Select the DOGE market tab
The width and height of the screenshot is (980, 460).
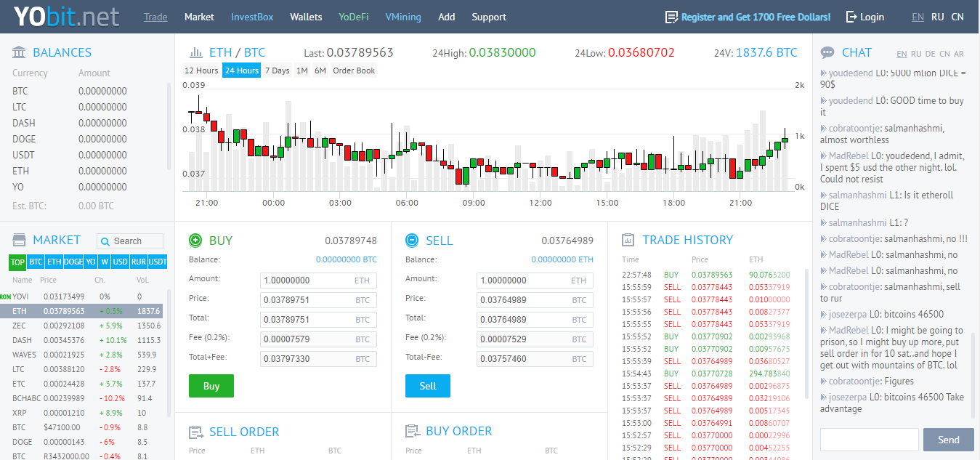click(73, 262)
